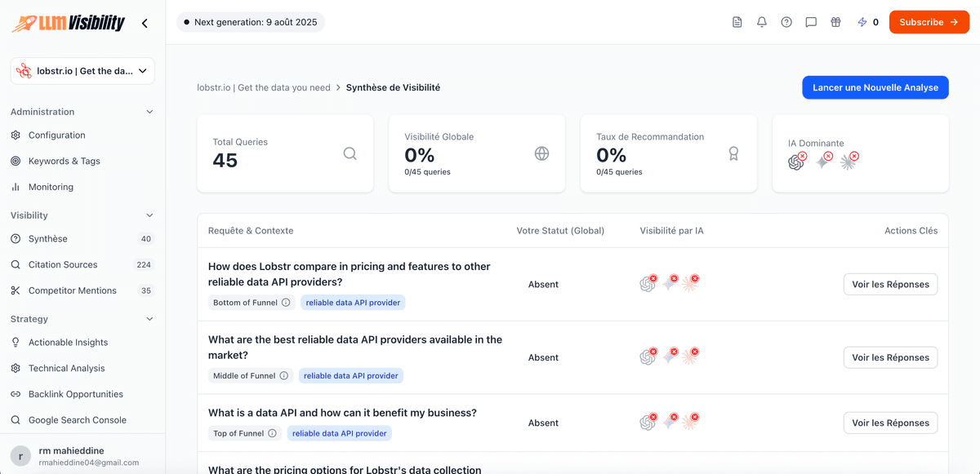The height and width of the screenshot is (474, 980).
Task: Launch a new analysis with Lancer une Nouvelle Analyse
Action: point(875,87)
